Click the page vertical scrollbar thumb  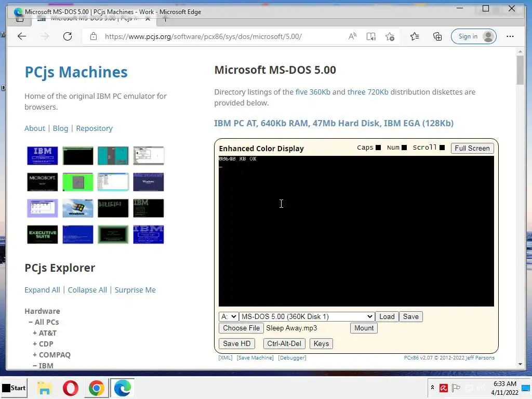coord(520,70)
